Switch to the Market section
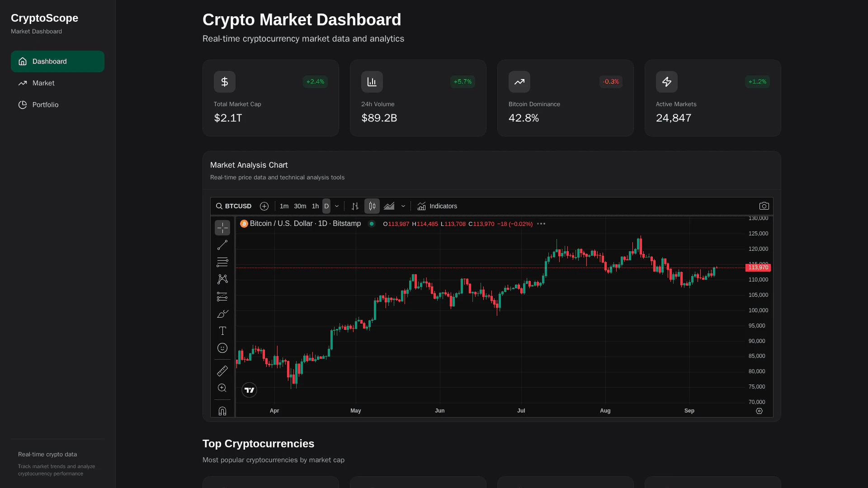Screen dimensions: 868x488 click(x=42, y=83)
